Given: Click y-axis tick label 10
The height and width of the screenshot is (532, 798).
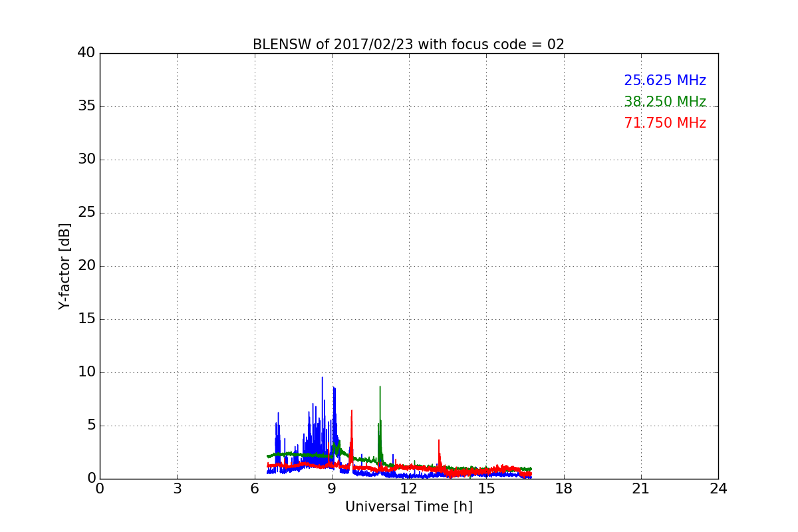Looking at the screenshot, I should click(x=86, y=372).
